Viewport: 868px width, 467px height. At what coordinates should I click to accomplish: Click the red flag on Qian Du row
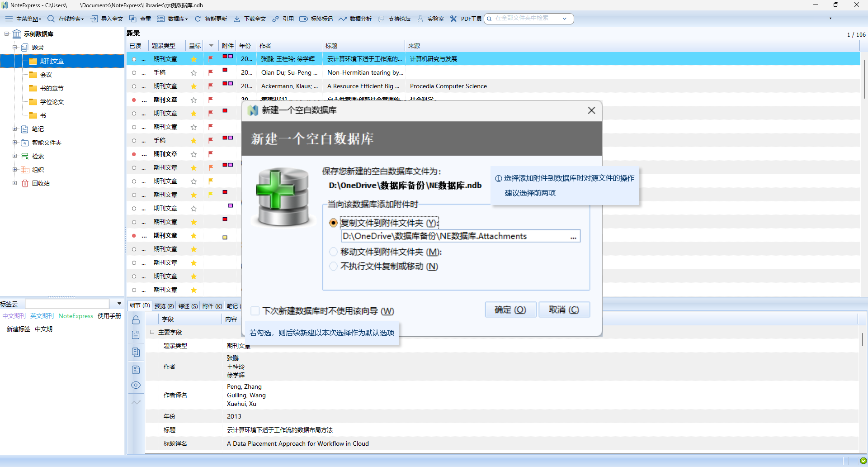(211, 72)
